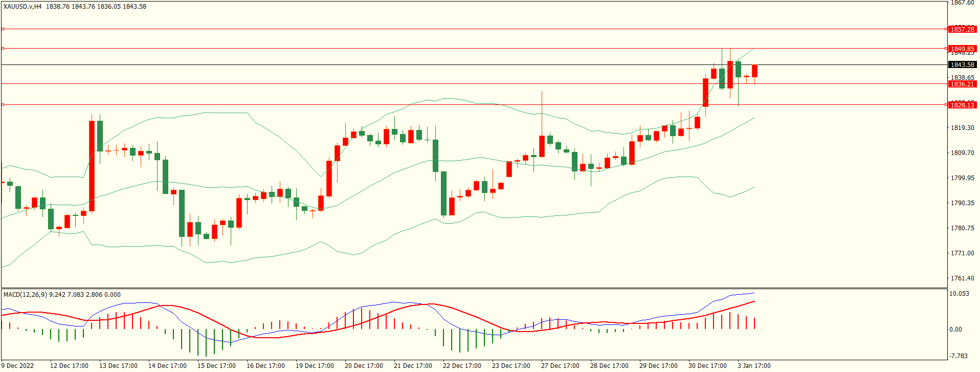
Task: Click the 1809.70 price axis value
Action: (962, 153)
